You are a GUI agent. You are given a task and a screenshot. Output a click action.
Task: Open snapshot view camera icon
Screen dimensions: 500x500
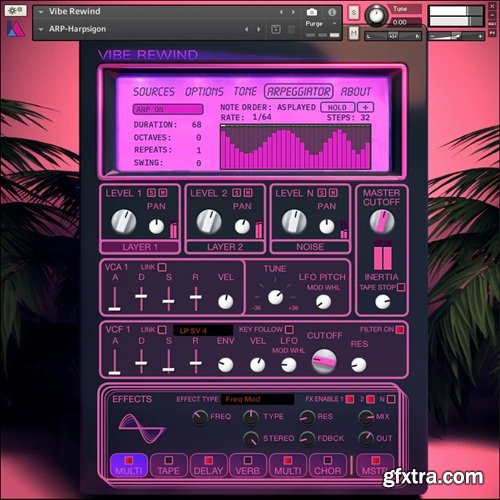[312, 12]
